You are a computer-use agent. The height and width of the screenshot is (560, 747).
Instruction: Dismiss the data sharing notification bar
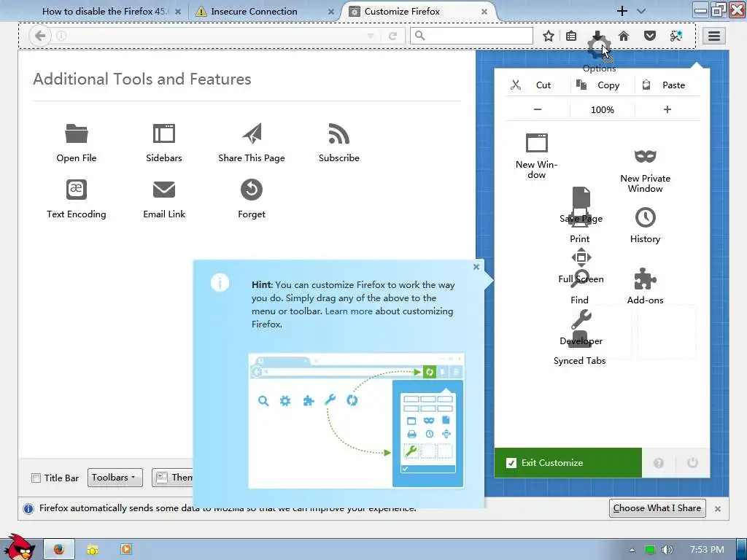(x=718, y=509)
